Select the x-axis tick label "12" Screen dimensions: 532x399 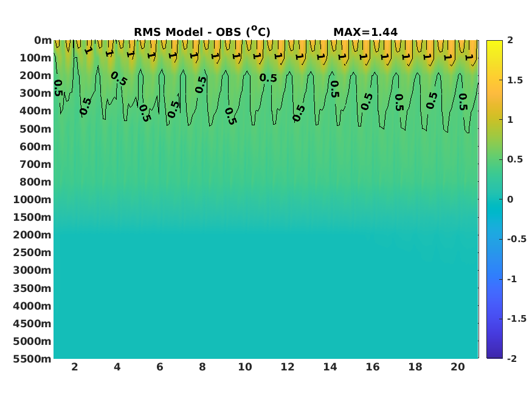point(288,367)
